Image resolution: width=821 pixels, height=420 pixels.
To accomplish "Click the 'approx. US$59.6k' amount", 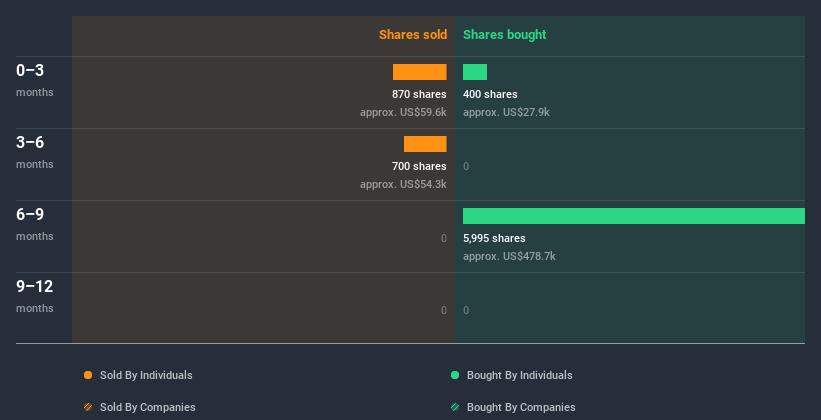I will pyautogui.click(x=403, y=112).
